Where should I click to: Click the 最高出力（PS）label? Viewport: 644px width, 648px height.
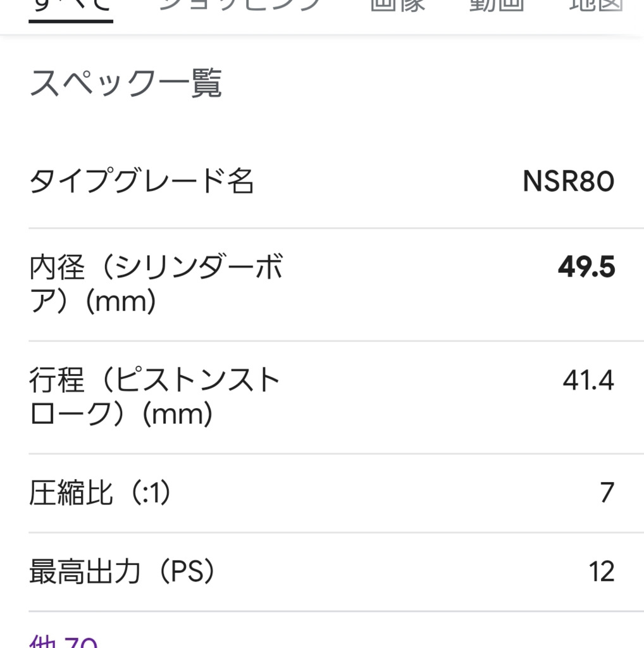tap(123, 572)
